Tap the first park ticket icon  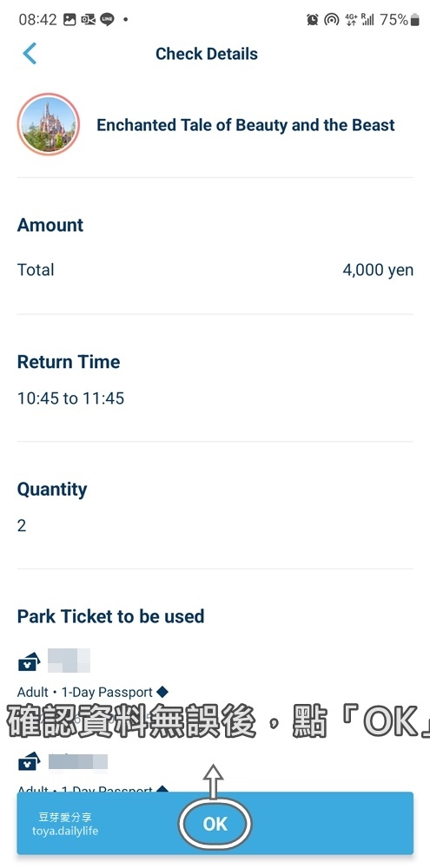click(29, 661)
